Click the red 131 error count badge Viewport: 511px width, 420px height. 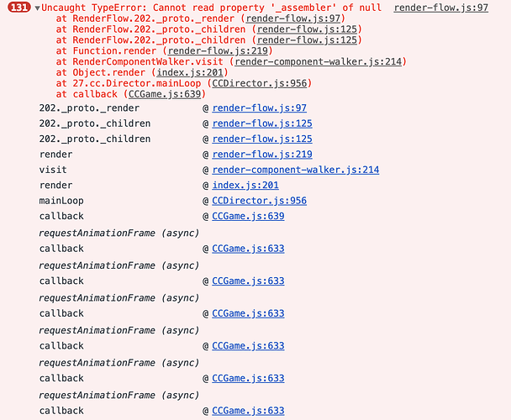click(x=20, y=8)
